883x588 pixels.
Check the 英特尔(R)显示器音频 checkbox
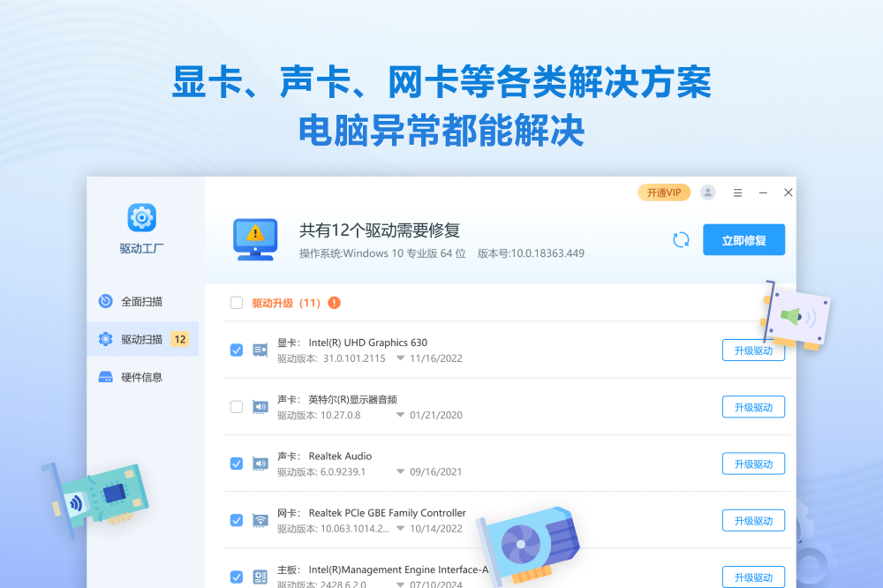point(237,407)
